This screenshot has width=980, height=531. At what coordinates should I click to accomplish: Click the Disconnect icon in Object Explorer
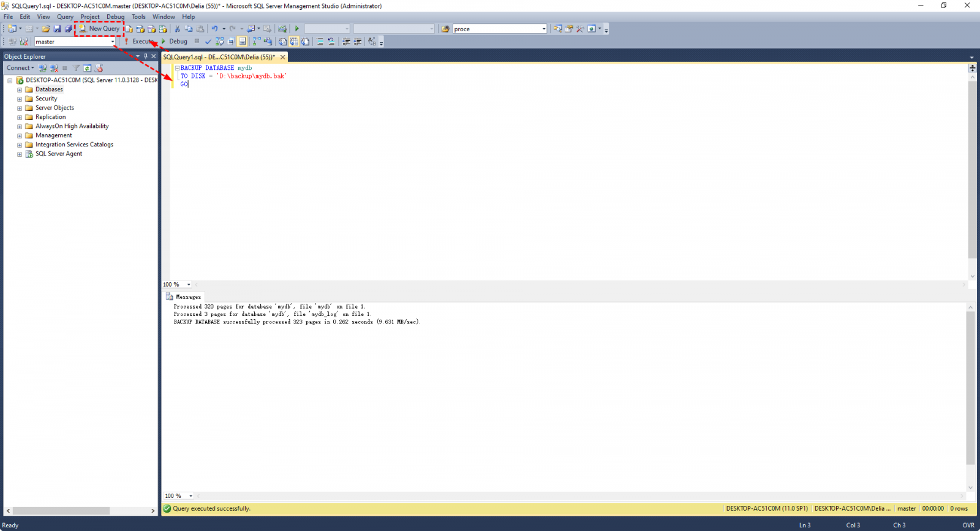pyautogui.click(x=54, y=68)
